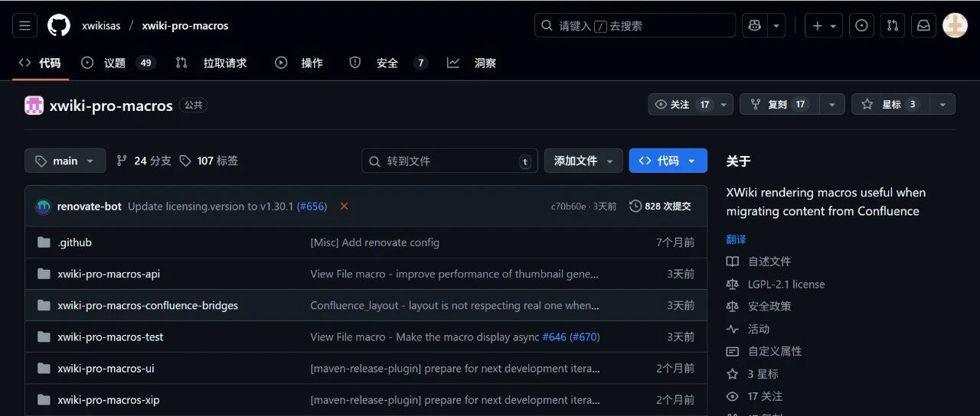Open renovate-bot author avatar
980x416 pixels.
click(44, 206)
